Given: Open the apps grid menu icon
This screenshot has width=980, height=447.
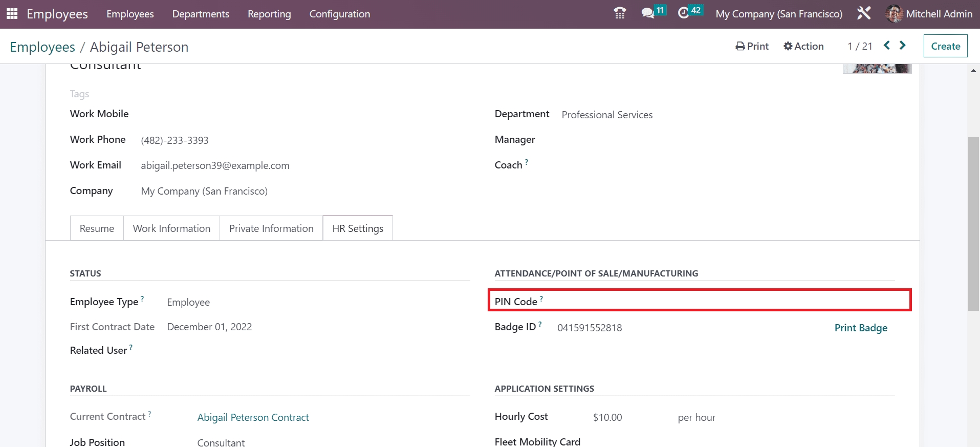Looking at the screenshot, I should [12, 14].
